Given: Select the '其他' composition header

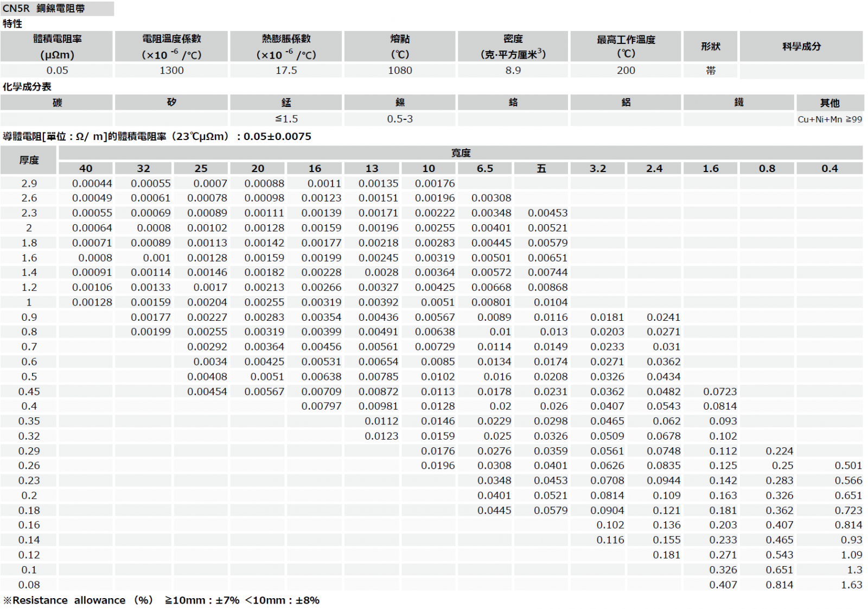Looking at the screenshot, I should coord(829,103).
